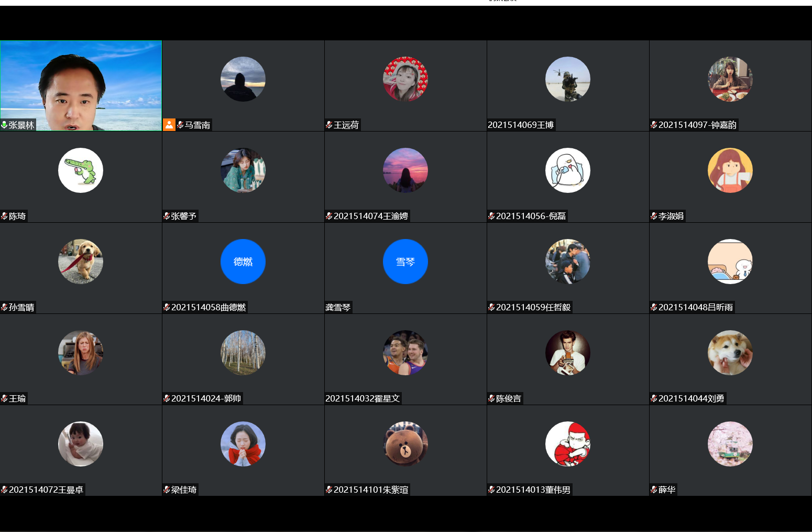This screenshot has width=812, height=532.
Task: Click the orange host icon beside 马雪南
Action: (x=169, y=125)
